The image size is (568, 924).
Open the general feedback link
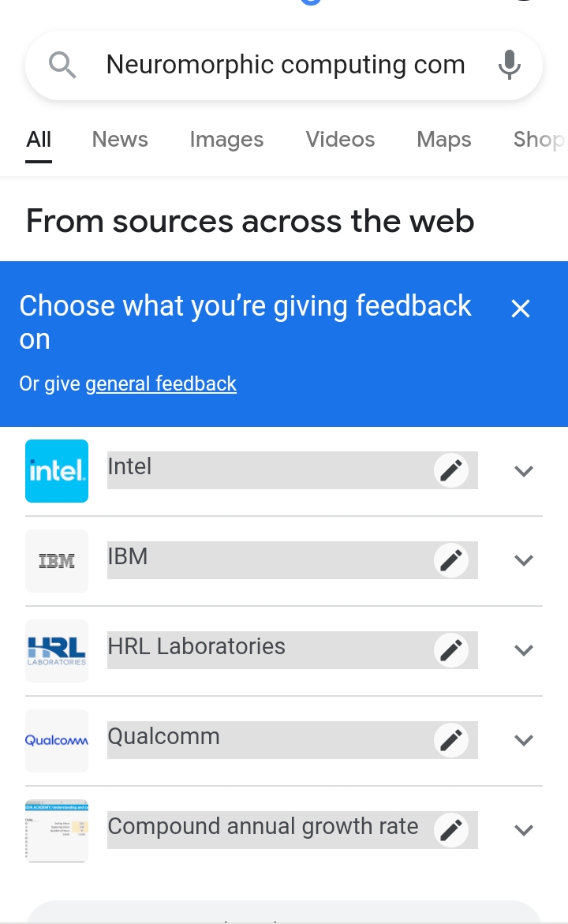161,384
